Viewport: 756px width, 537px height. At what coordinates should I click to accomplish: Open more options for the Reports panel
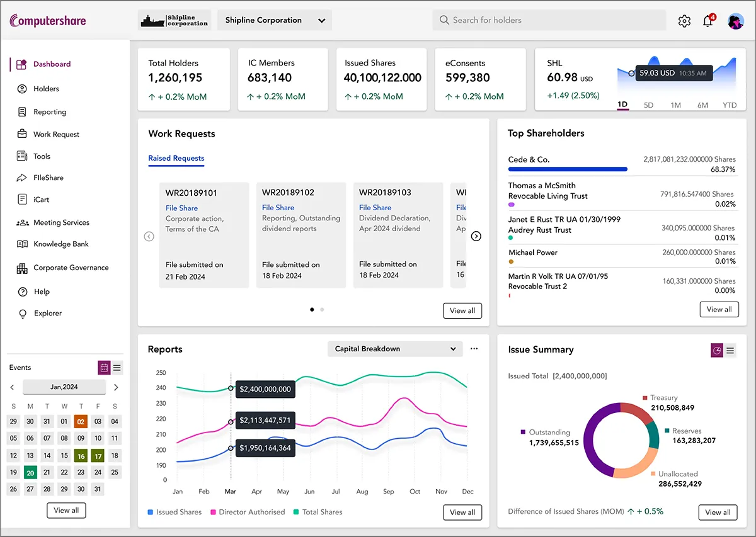click(x=474, y=348)
